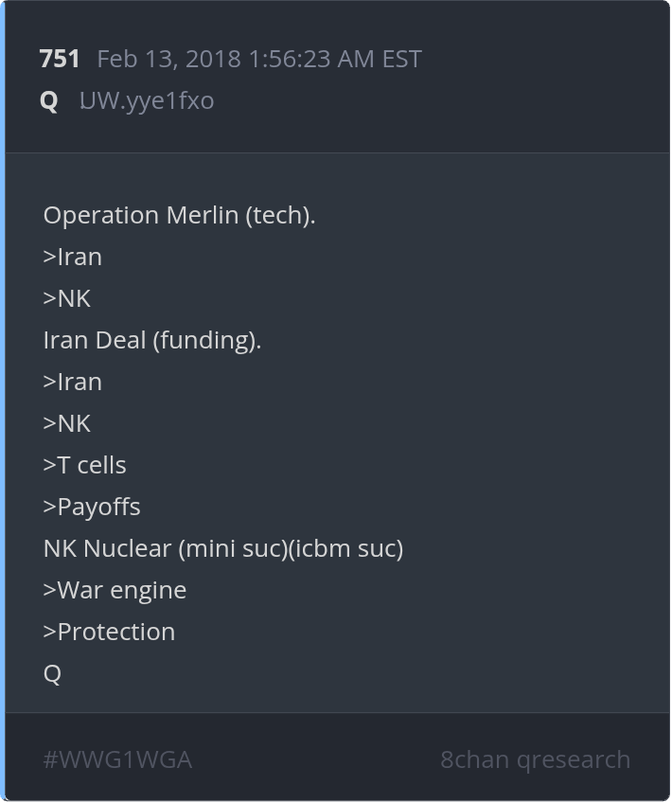This screenshot has height=803, width=672.
Task: Click the '>War engine' line
Action: point(115,590)
